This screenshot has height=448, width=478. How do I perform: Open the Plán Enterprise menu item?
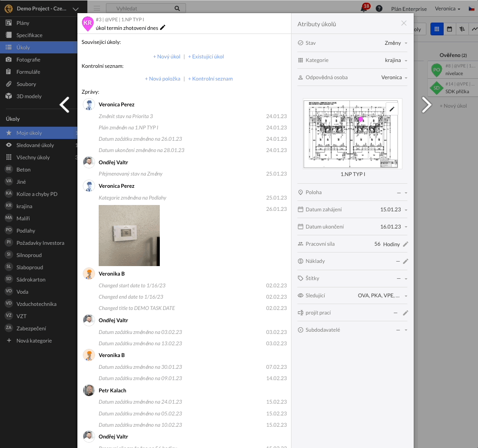(410, 9)
